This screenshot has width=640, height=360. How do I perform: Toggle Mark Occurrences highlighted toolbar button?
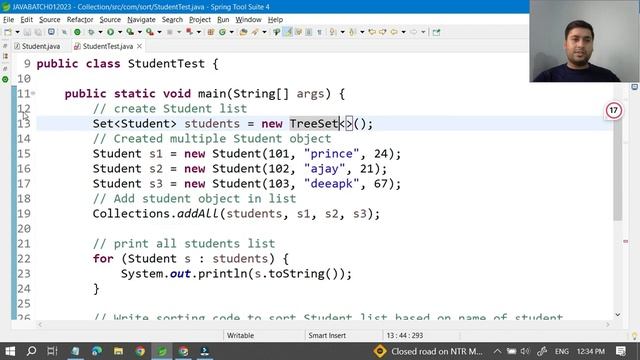(x=288, y=32)
